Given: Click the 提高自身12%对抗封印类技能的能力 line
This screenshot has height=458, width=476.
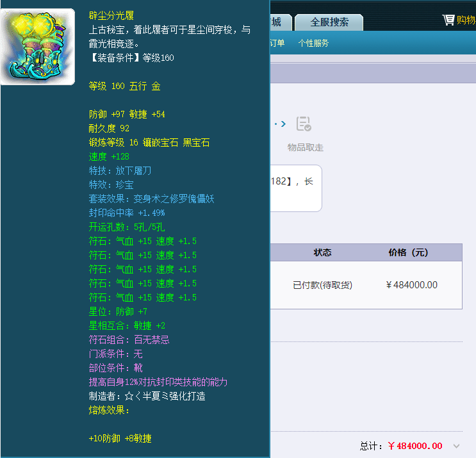Looking at the screenshot, I should coord(158,382).
